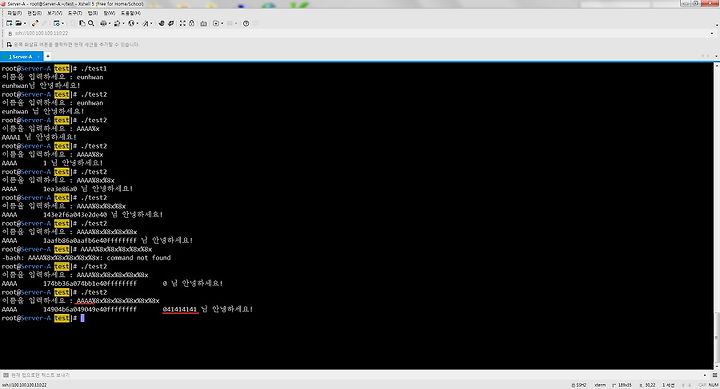Screen dimensions: 720x389
Task: Click the Print toolbar icon
Action: [x=103, y=23]
